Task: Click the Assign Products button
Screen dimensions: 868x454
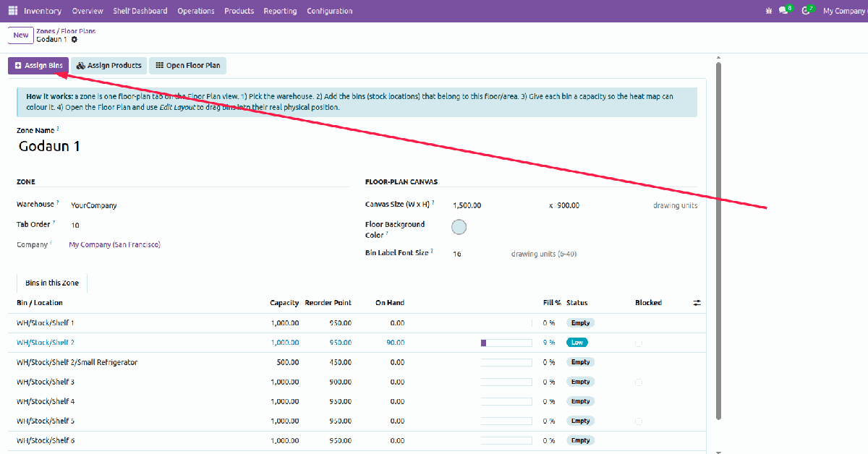Action: pyautogui.click(x=109, y=66)
